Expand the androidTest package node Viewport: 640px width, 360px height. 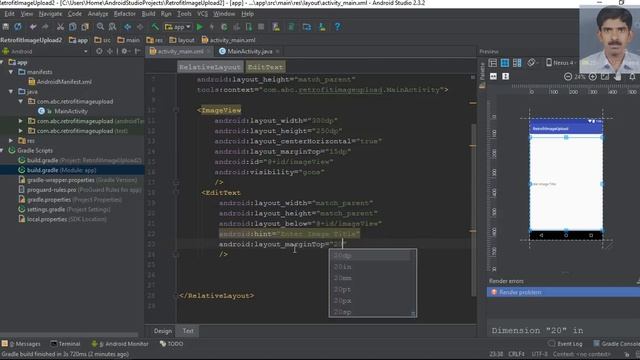(21, 121)
